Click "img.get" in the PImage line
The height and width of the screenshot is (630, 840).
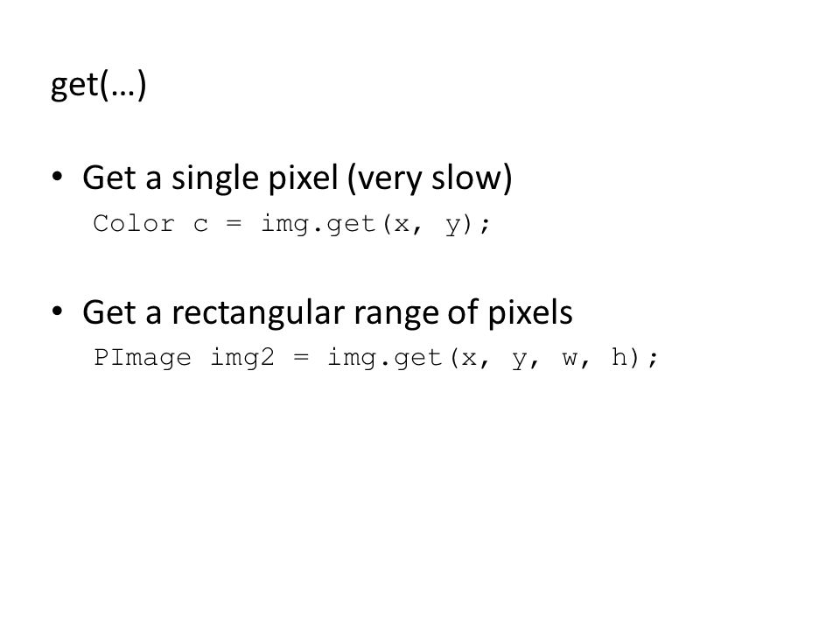coord(385,358)
